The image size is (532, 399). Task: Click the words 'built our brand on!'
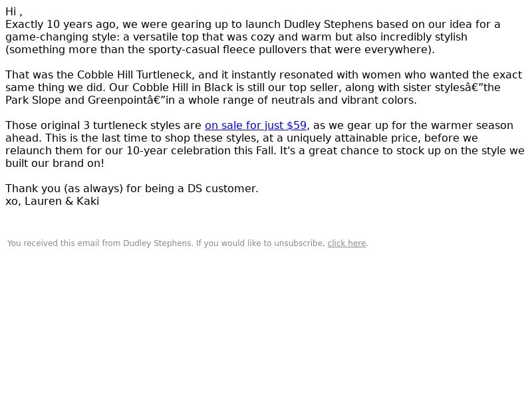coord(55,163)
